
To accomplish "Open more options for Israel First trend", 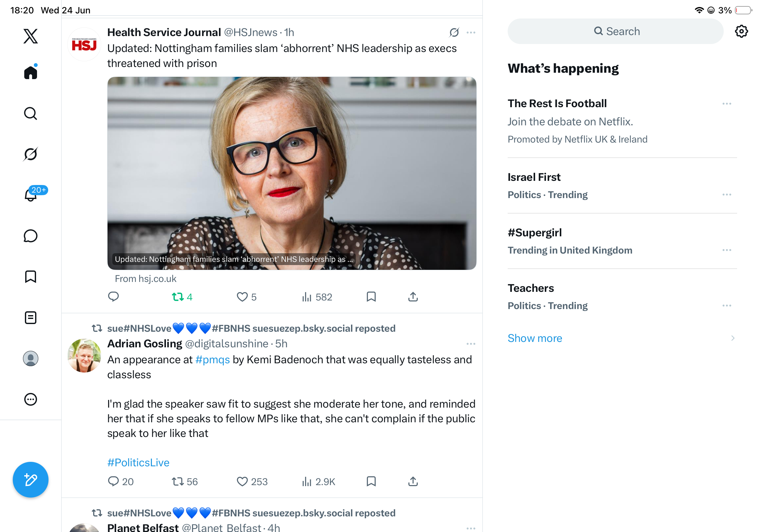I will tap(727, 194).
